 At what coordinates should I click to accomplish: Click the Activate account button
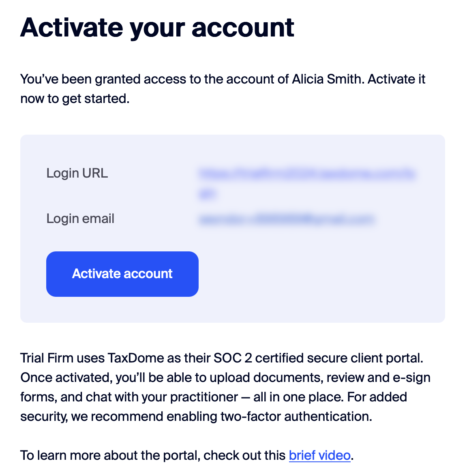(122, 274)
